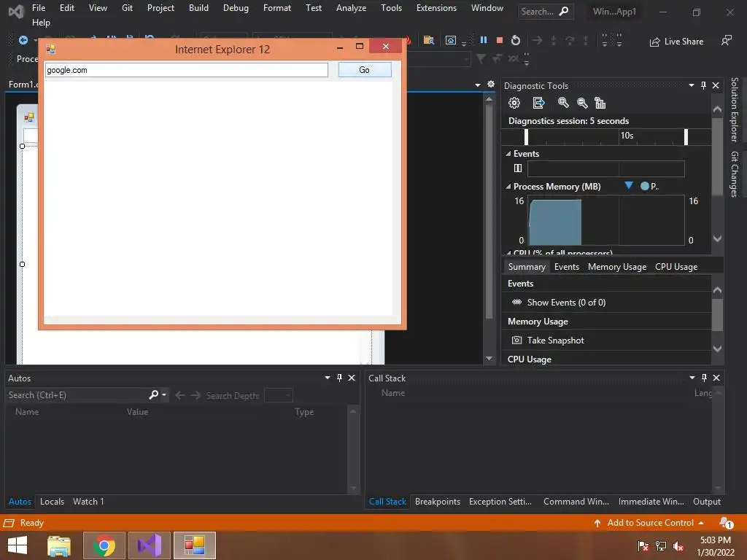
Task: Select the right timeline selection handle
Action: click(x=686, y=136)
